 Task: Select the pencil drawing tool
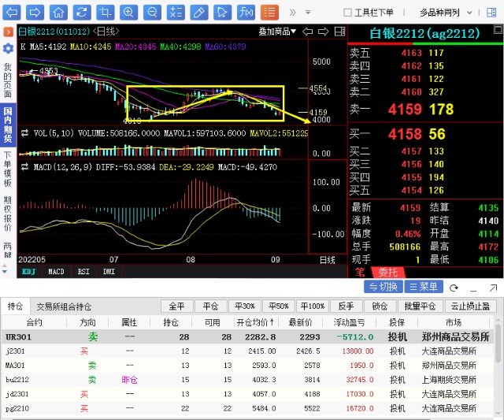(199, 13)
